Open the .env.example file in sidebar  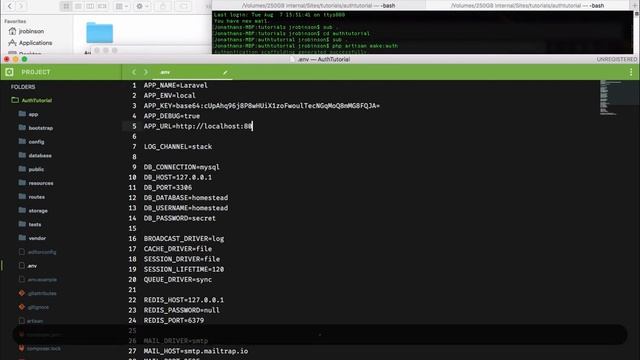(38, 280)
